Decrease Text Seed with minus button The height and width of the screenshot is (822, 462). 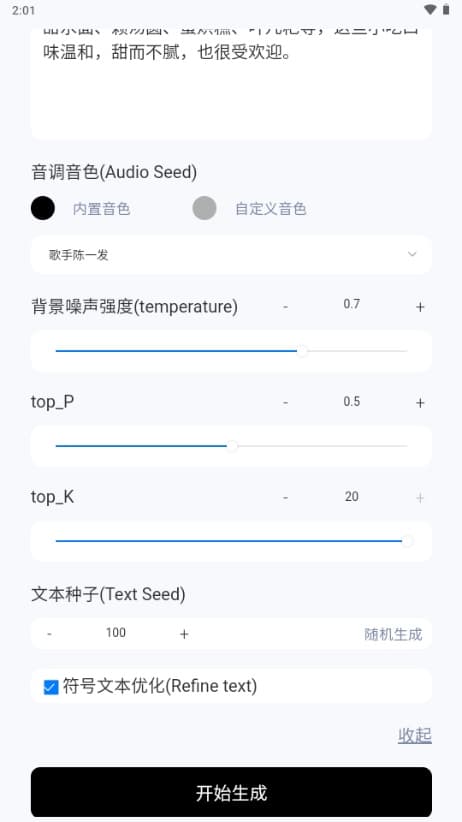(x=49, y=634)
